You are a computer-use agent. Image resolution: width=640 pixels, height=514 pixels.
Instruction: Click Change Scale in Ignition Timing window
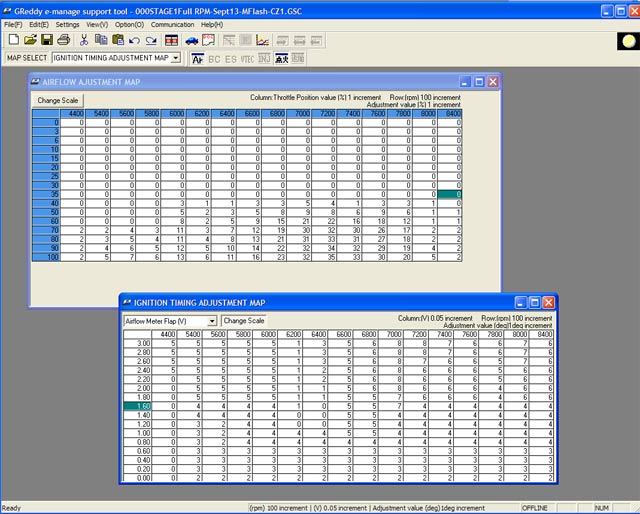[x=244, y=321]
